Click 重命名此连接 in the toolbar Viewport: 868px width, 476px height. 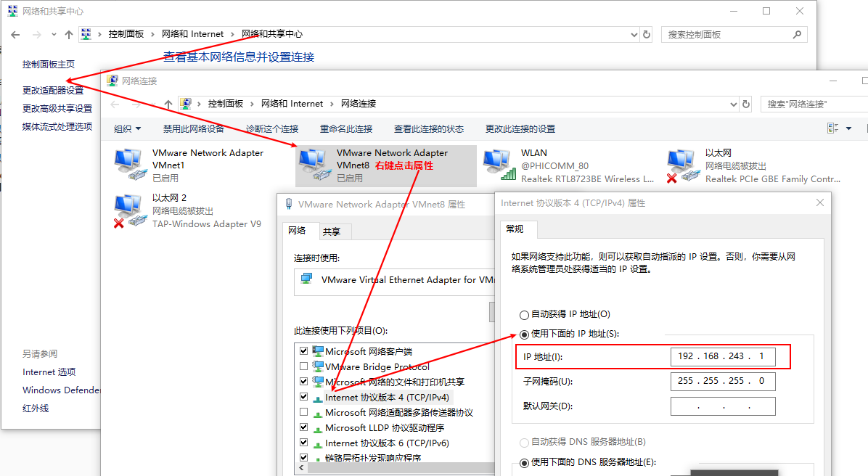[346, 129]
